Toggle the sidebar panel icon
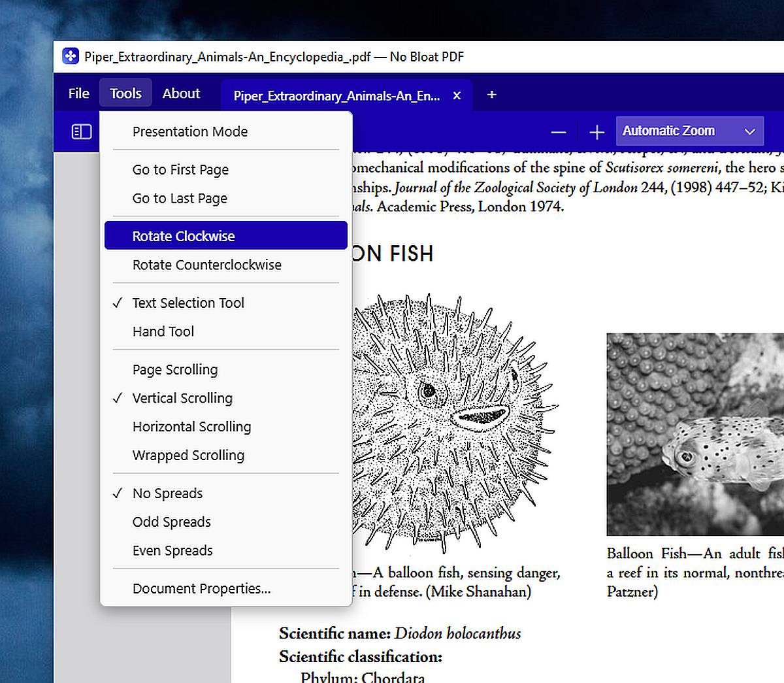The width and height of the screenshot is (784, 683). point(81,132)
